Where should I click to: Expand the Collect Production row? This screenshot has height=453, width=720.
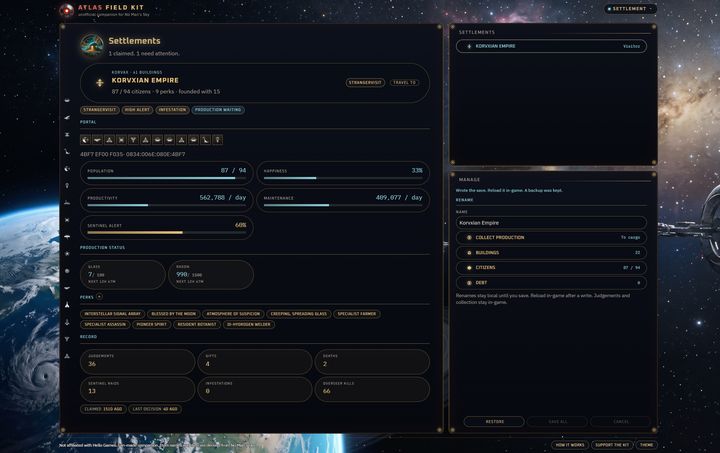pyautogui.click(x=551, y=237)
